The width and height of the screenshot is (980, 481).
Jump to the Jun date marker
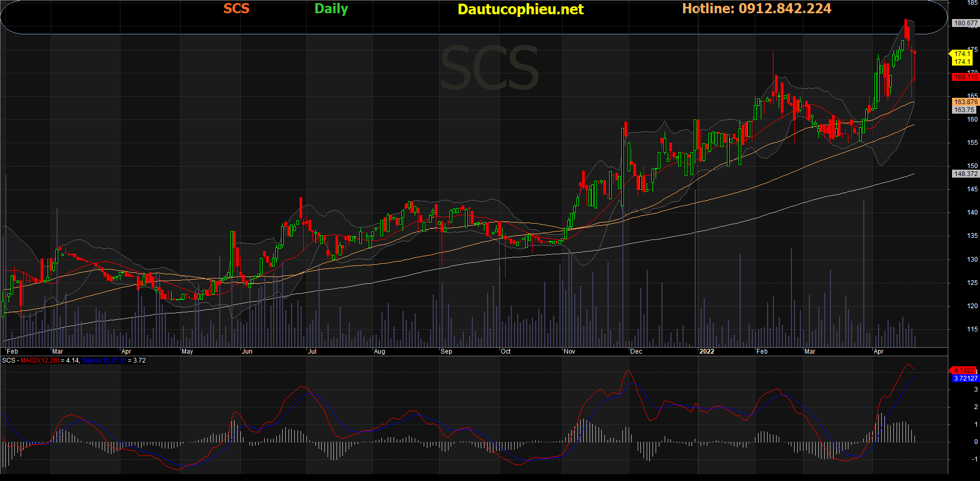click(247, 351)
